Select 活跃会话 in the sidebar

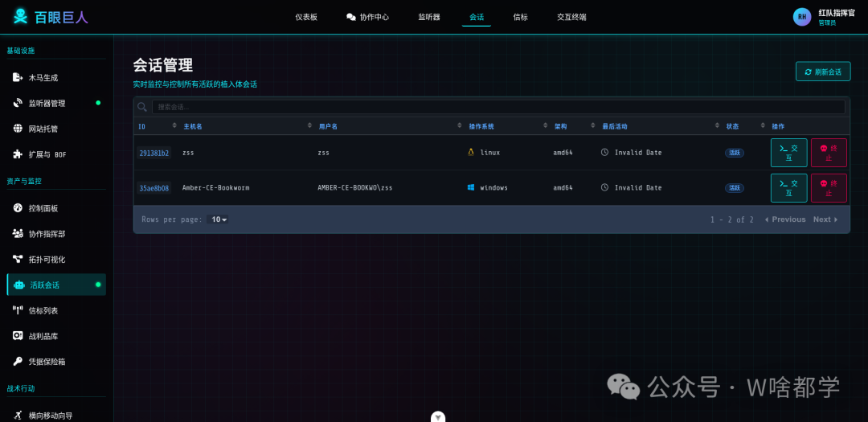coord(56,285)
